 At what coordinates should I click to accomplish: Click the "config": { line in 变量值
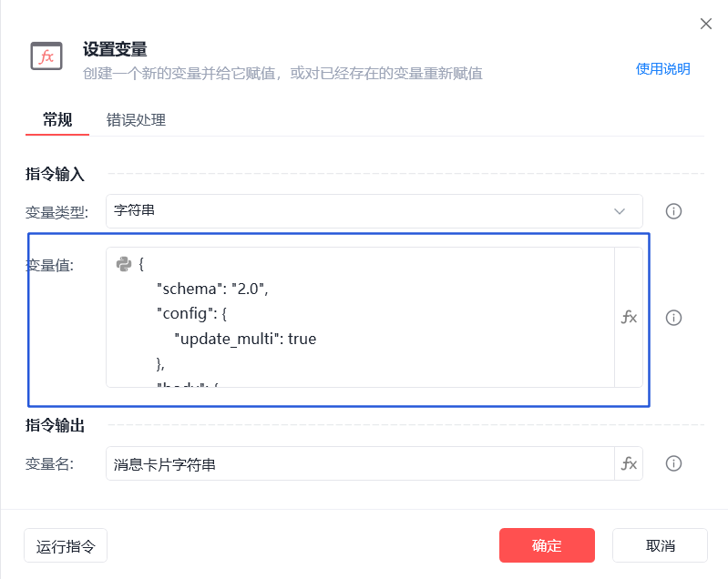(x=196, y=314)
